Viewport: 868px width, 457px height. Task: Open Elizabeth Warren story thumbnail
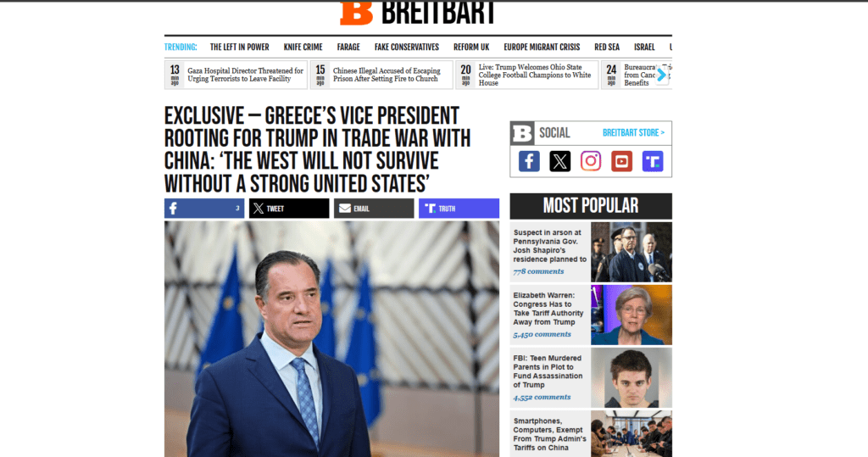point(631,315)
